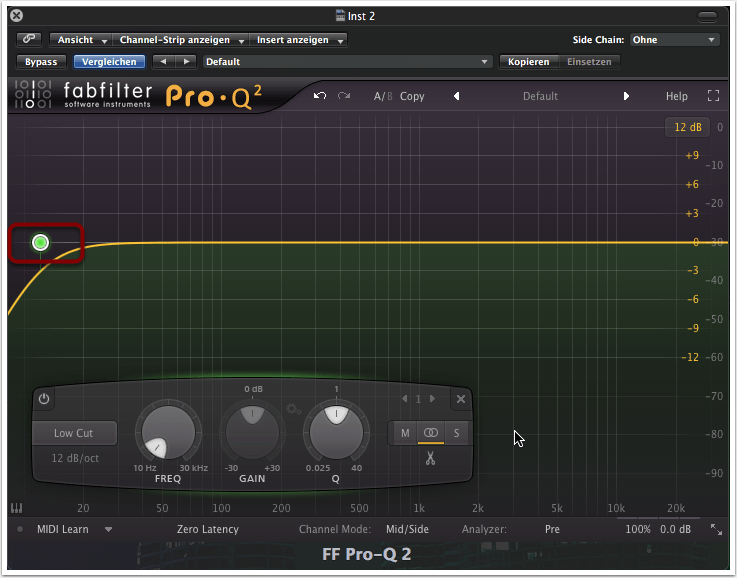Open the Side Chain dropdown
Viewport: 737px width, 578px height.
point(674,40)
